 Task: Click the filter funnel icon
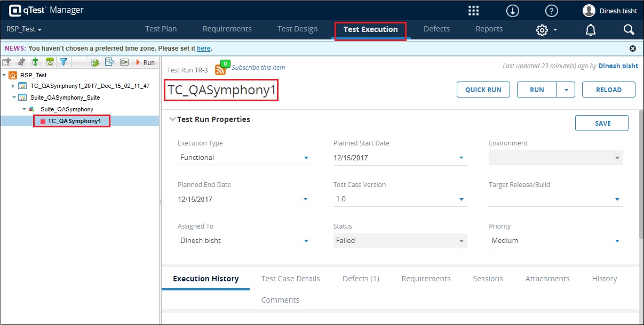63,62
